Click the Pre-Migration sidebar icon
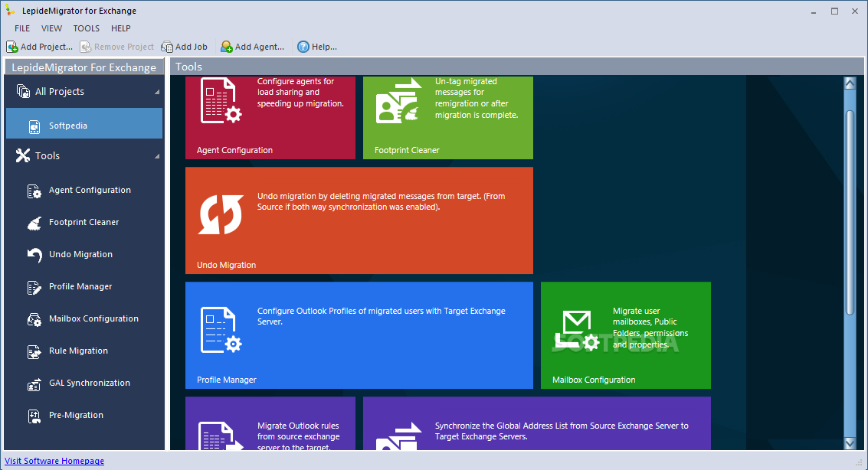868x470 pixels. (34, 416)
